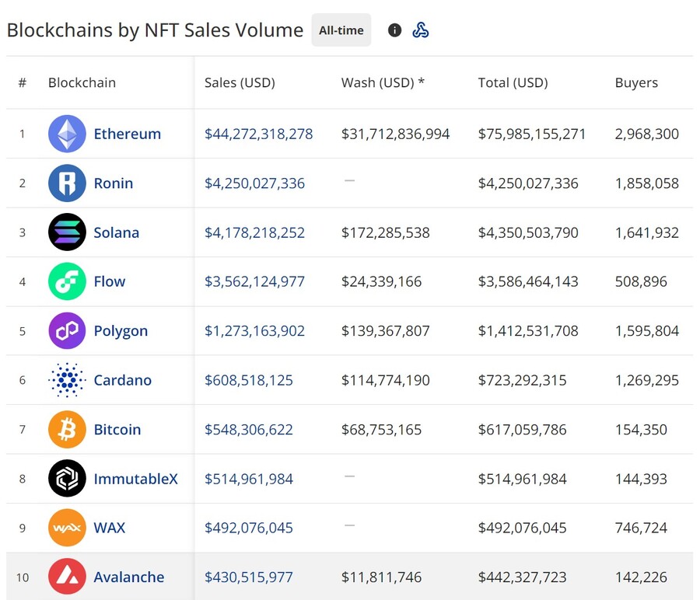700x600 pixels.
Task: Open the Ethereum blockchain link
Action: 128,134
